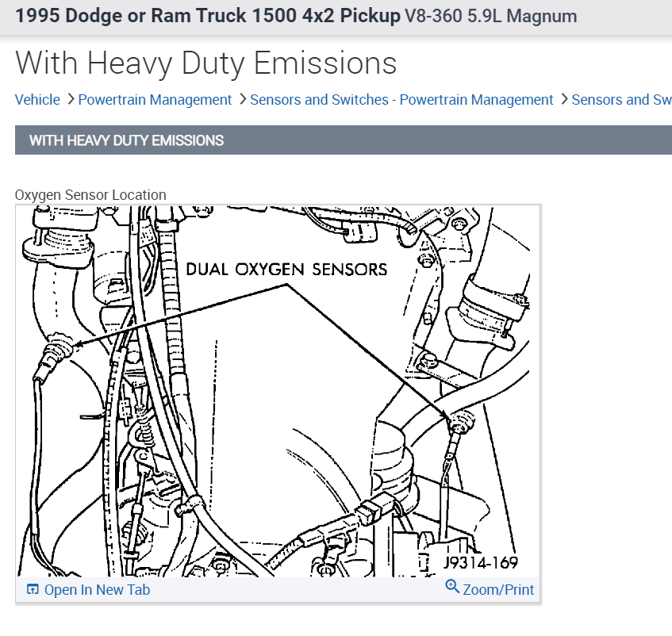This screenshot has width=672, height=636.
Task: Go to Sensors and Switches - Powertrain Management
Action: 401,99
